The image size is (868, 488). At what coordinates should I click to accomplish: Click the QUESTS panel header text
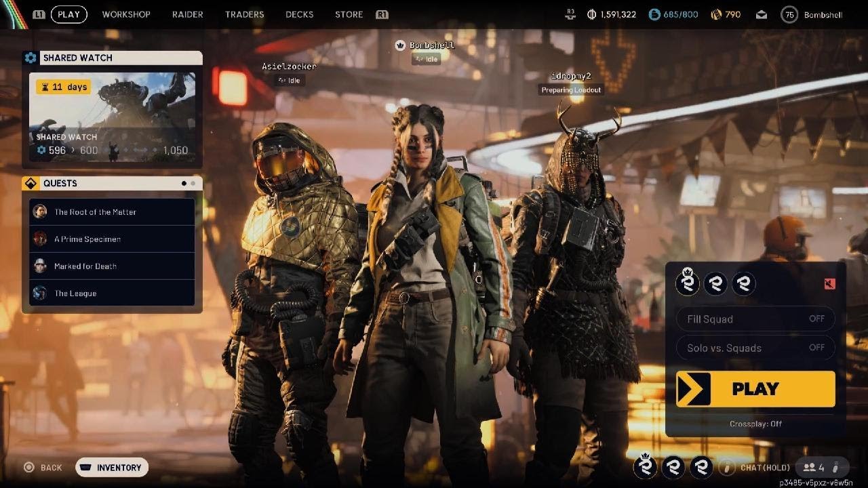[60, 184]
